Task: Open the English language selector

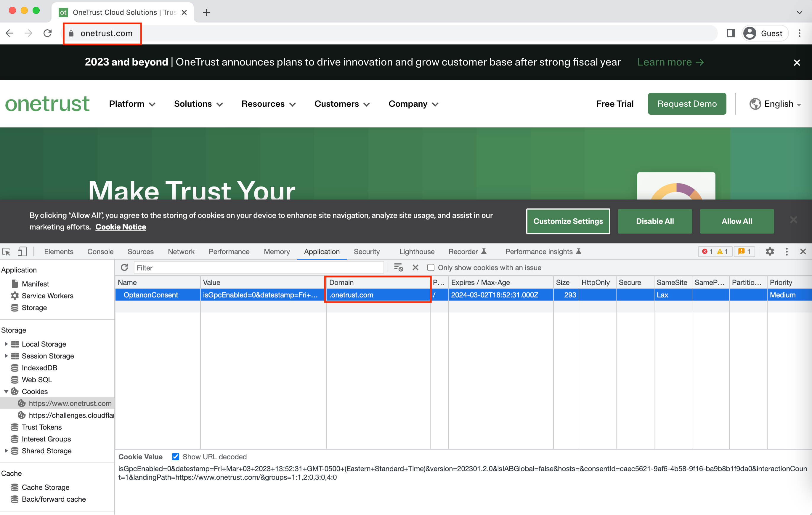Action: 775,104
